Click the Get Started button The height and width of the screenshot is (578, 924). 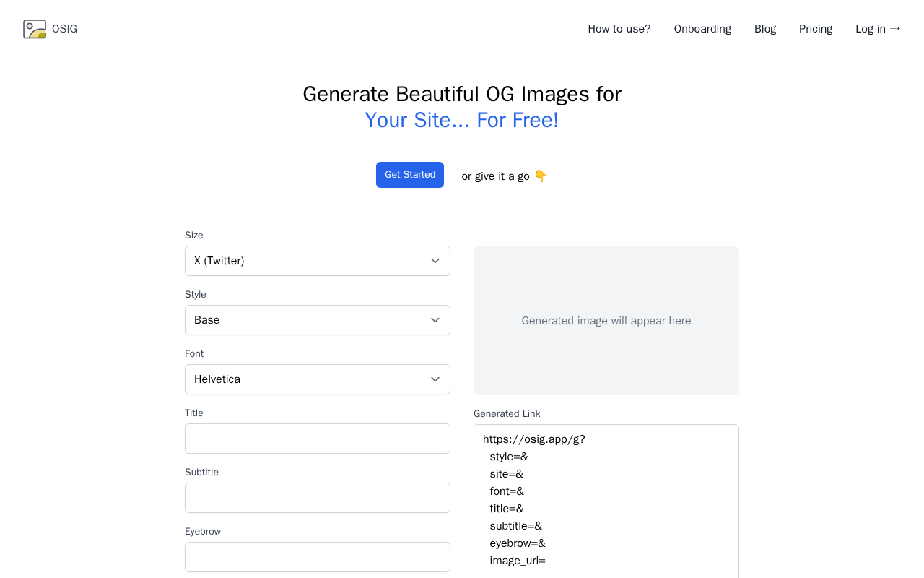410,175
